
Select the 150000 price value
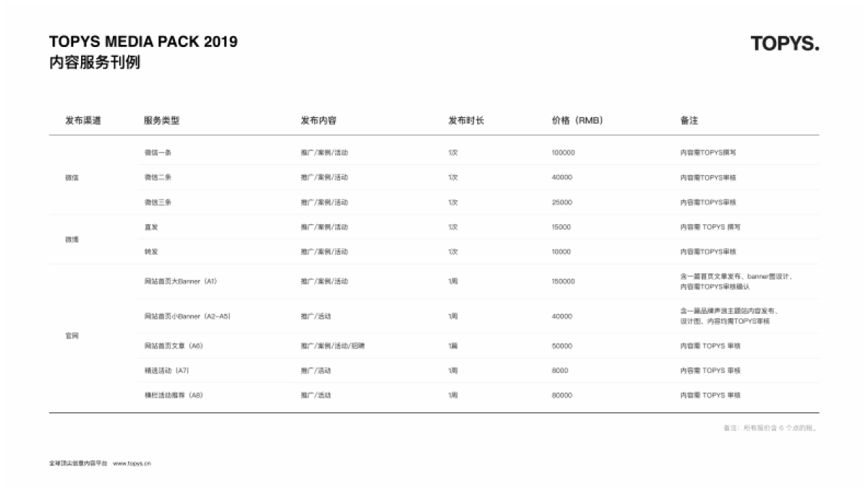pyautogui.click(x=563, y=281)
